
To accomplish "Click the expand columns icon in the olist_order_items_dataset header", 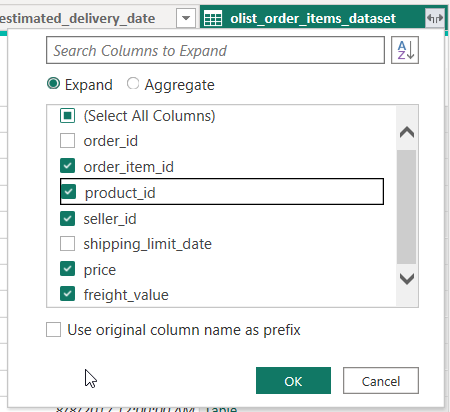I will tap(435, 18).
